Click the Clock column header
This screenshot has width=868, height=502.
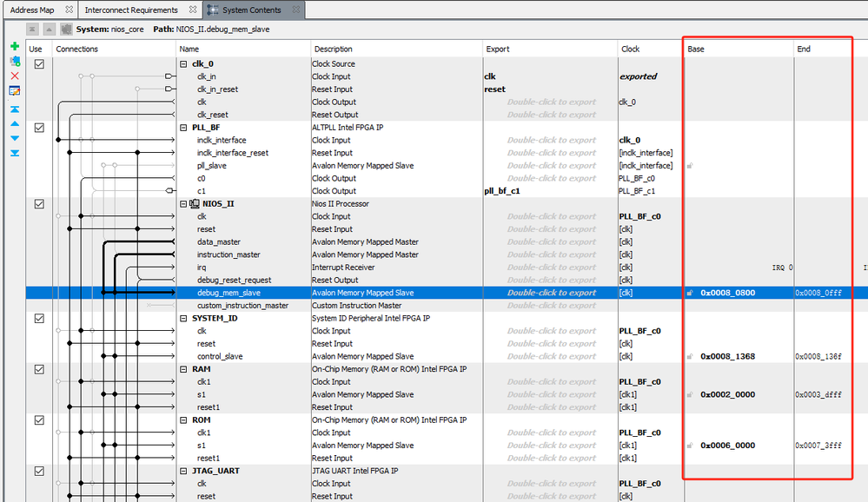pos(651,49)
